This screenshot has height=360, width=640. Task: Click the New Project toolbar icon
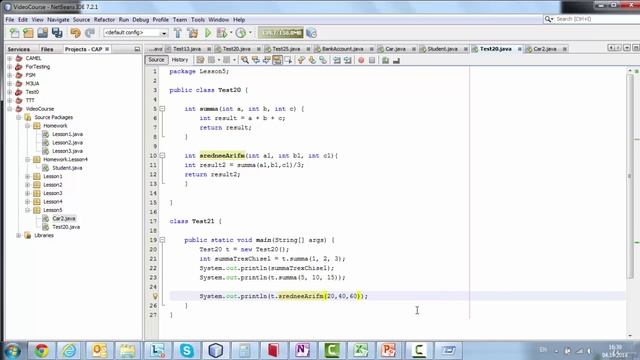[28, 33]
